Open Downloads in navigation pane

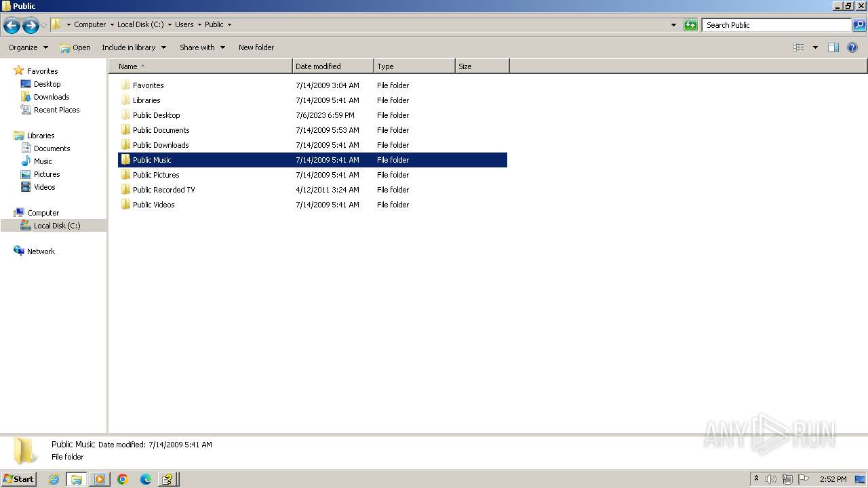45,97
